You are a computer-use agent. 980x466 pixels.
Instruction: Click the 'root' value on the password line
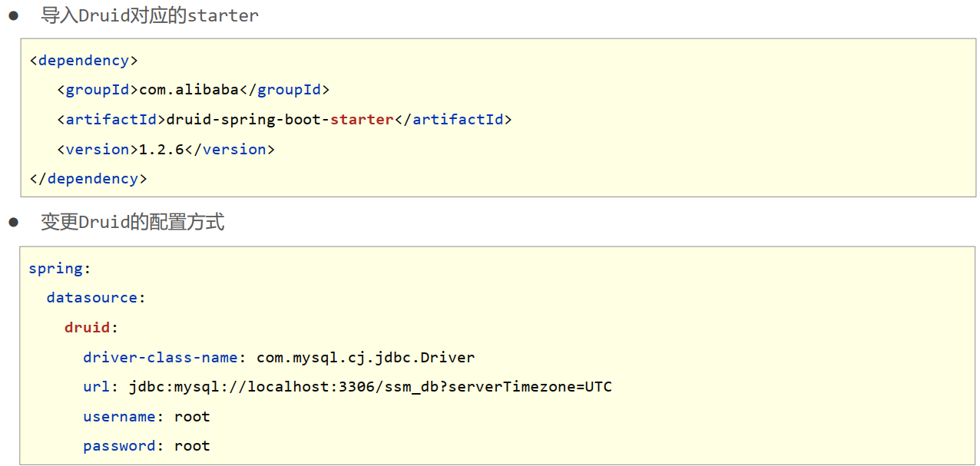[192, 446]
